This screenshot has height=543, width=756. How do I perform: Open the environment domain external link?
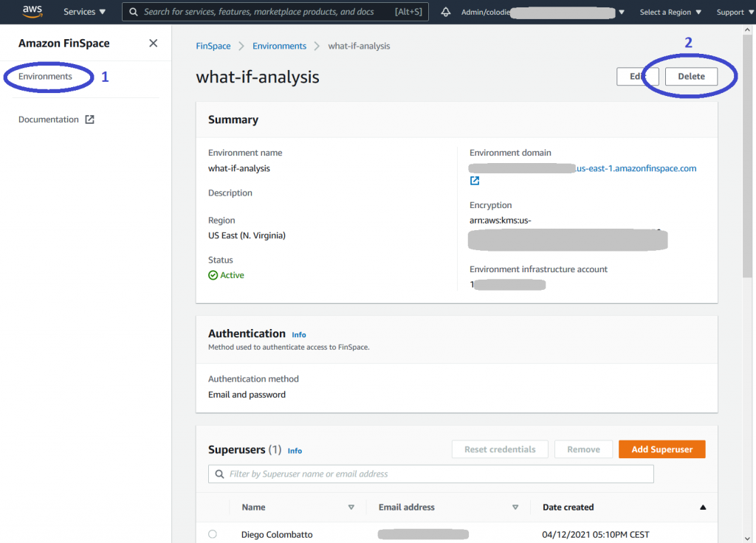pos(474,180)
